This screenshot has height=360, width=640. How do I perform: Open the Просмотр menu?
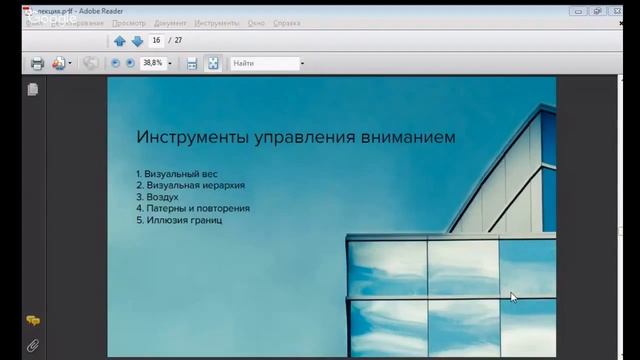129,23
